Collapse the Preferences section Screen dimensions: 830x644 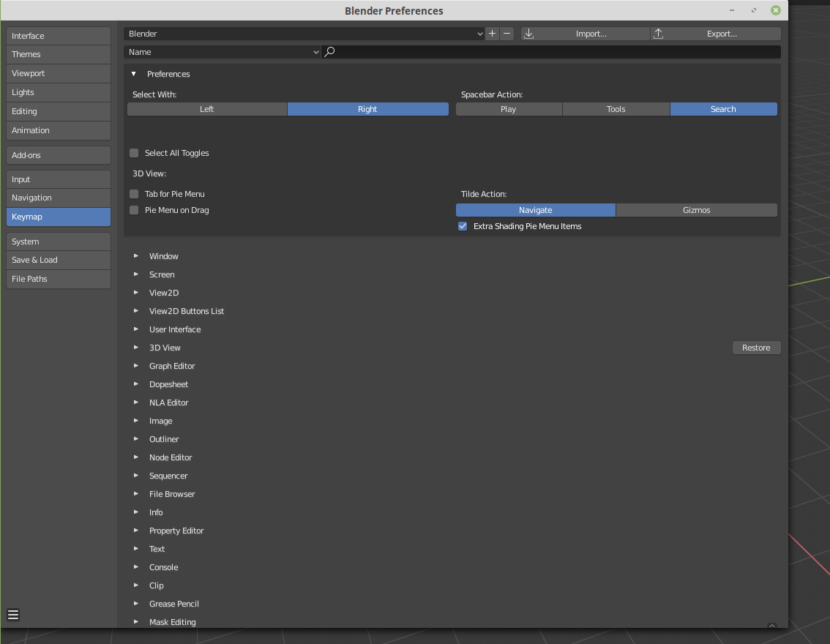pos(133,74)
